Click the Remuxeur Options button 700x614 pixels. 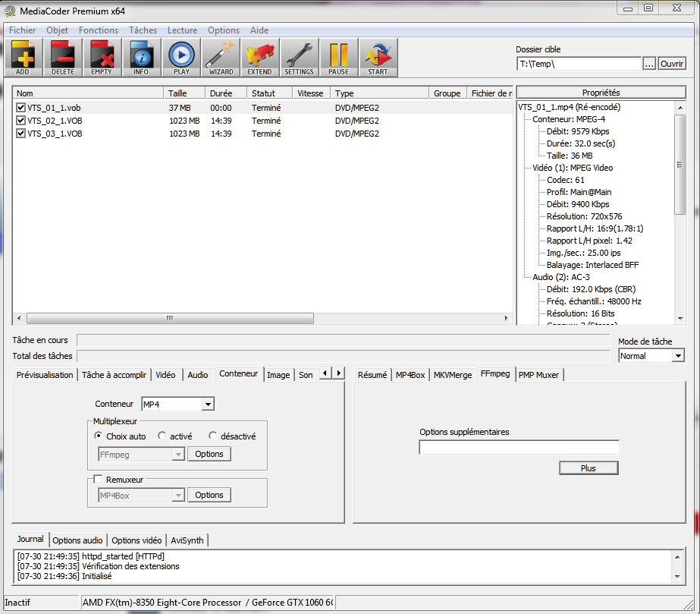pyautogui.click(x=209, y=495)
